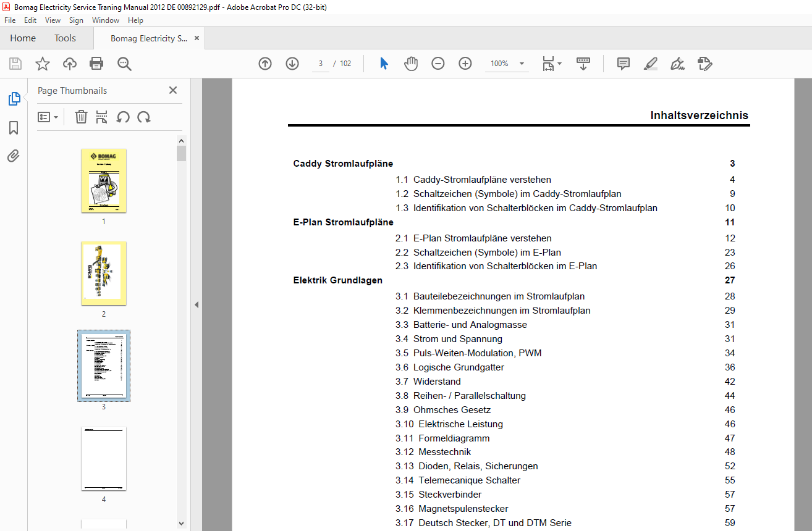The width and height of the screenshot is (812, 531).
Task: Click entry '3.14 Telemecanique Schalter'
Action: pos(458,480)
